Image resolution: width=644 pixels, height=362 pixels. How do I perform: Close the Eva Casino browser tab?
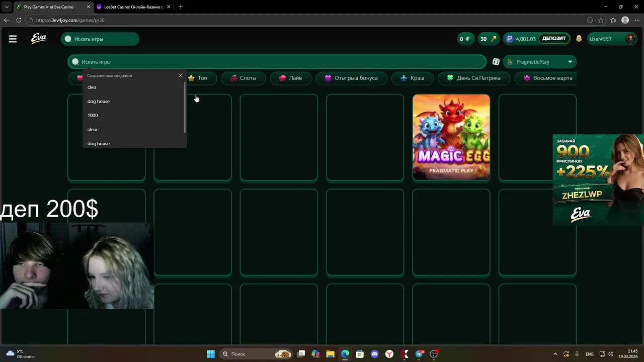pyautogui.click(x=89, y=7)
